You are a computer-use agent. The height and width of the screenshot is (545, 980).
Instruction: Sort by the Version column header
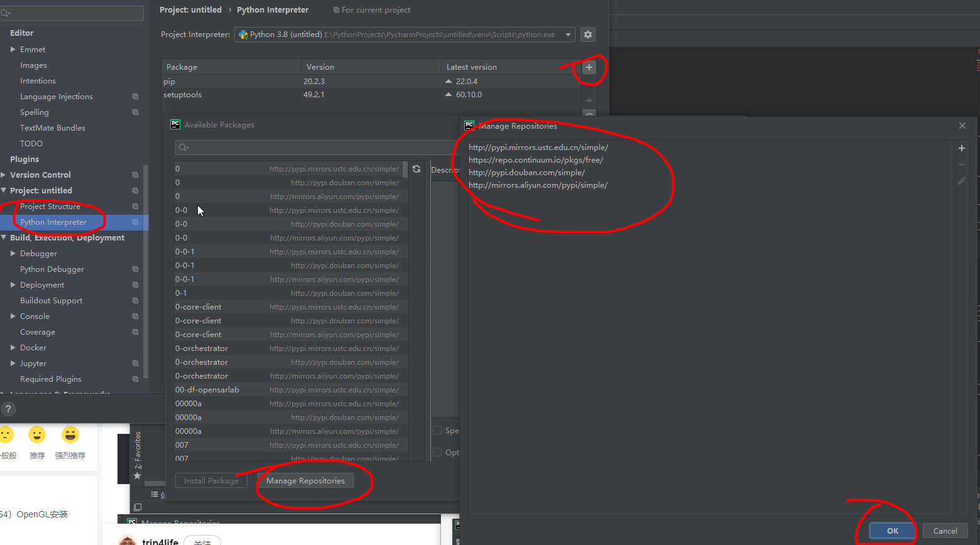coord(371,67)
